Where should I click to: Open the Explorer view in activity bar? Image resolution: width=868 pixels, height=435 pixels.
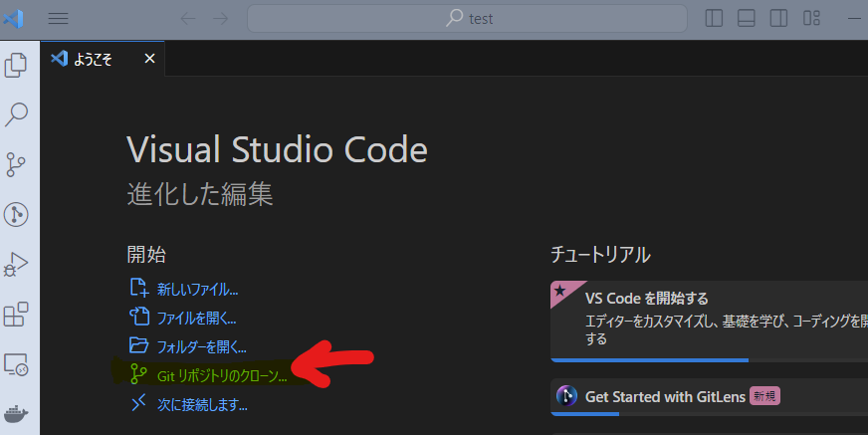click(x=16, y=66)
